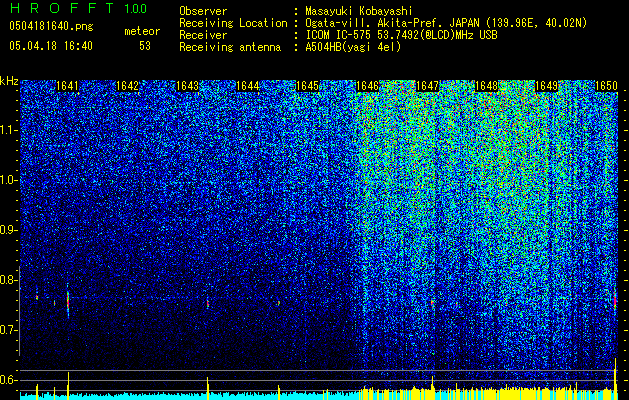Click the 1649 time marker
629x400 pixels.
click(x=546, y=86)
